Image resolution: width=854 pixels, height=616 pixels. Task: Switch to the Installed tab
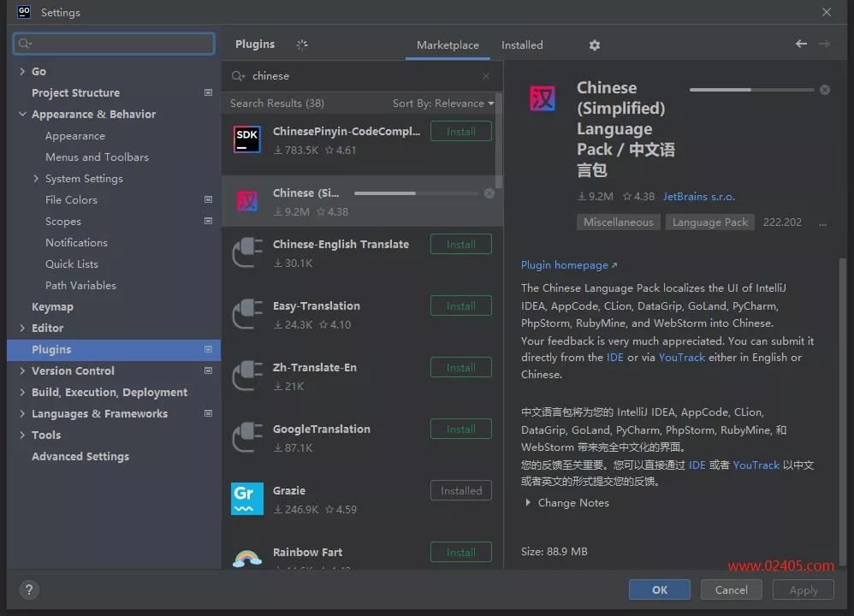pyautogui.click(x=522, y=45)
